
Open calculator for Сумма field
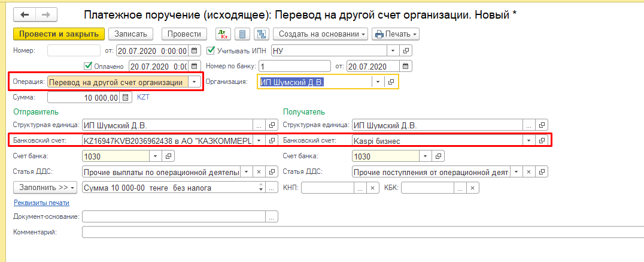(x=125, y=97)
